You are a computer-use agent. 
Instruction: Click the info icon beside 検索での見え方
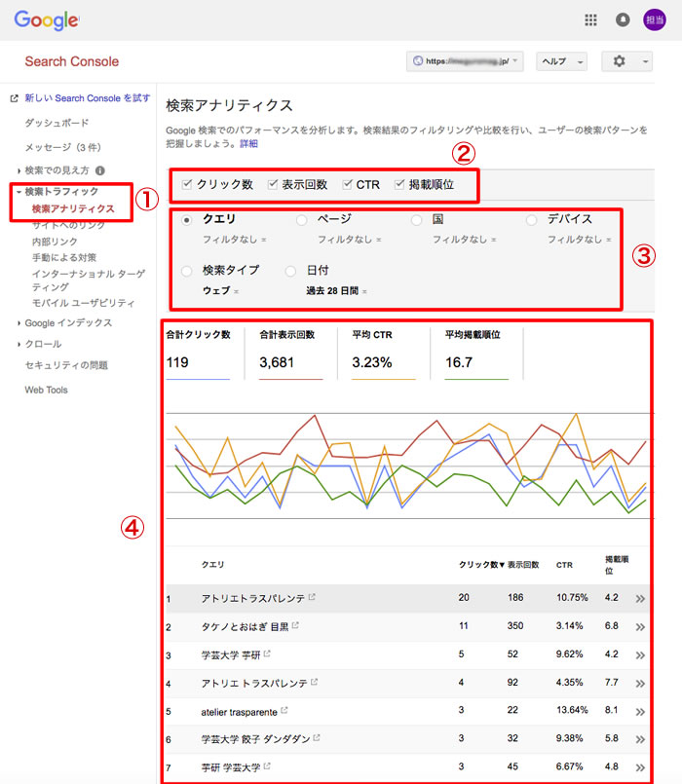100,170
